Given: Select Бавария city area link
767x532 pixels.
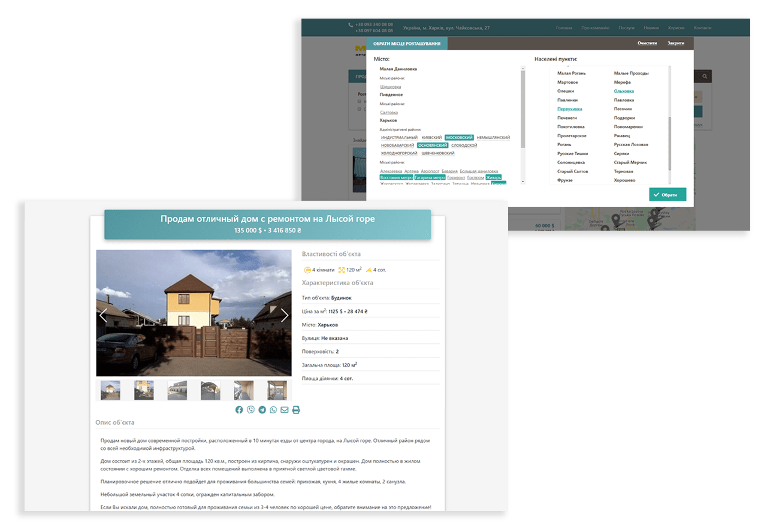Looking at the screenshot, I should 449,171.
